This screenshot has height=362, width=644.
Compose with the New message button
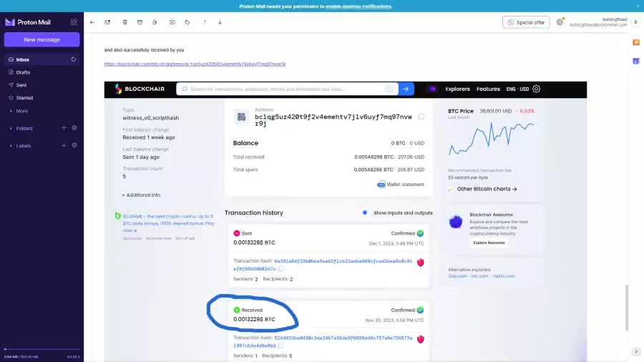42,39
